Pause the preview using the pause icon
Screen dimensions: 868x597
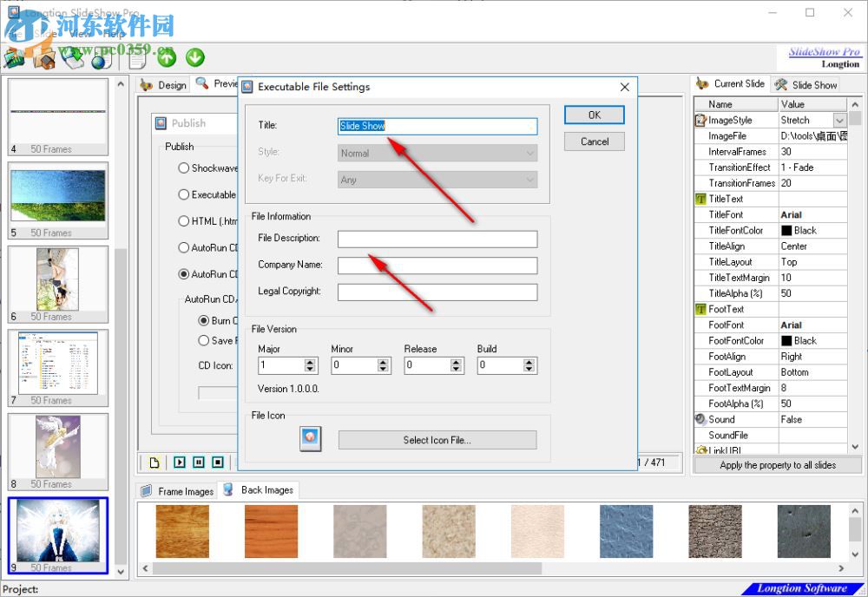(x=198, y=462)
